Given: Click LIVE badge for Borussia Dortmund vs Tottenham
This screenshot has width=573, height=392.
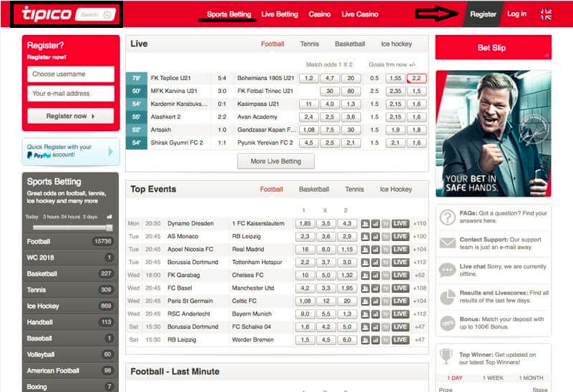Looking at the screenshot, I should tap(400, 263).
